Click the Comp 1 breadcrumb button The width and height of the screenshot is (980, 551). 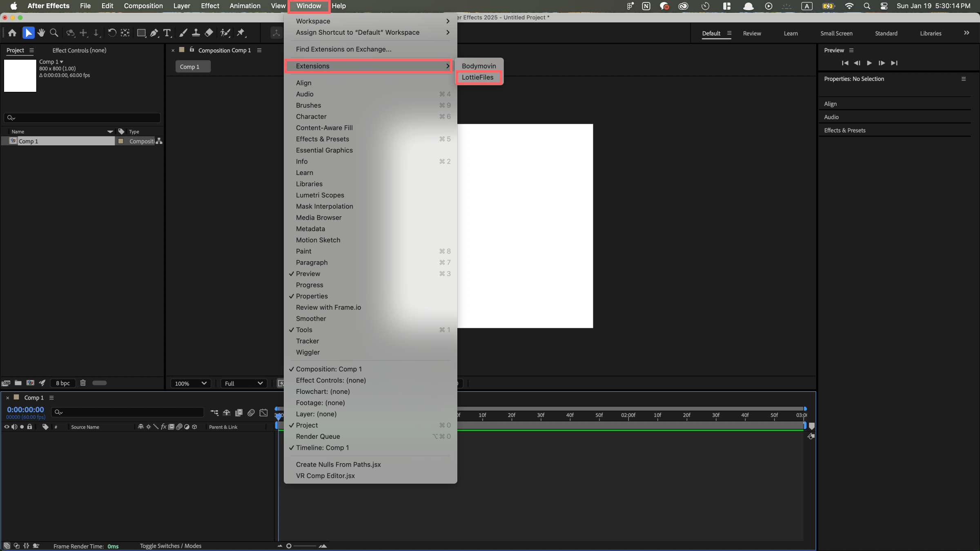pyautogui.click(x=193, y=67)
